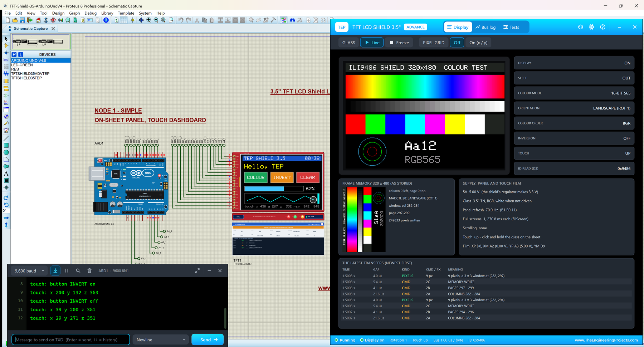
Task: Open the Library menu
Action: click(107, 13)
